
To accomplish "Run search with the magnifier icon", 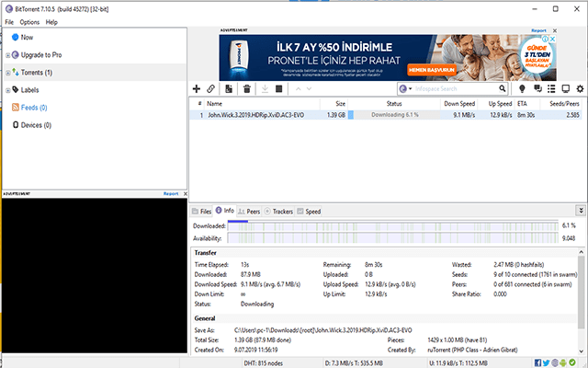I will pyautogui.click(x=503, y=88).
